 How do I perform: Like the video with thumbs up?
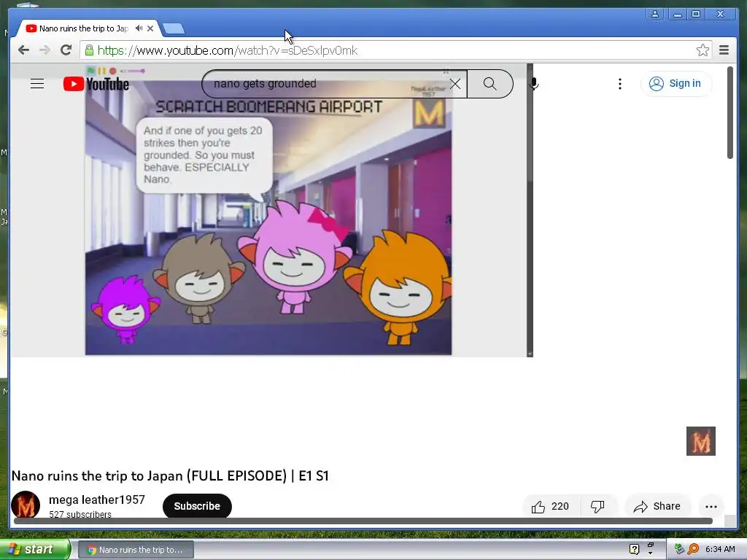click(551, 506)
